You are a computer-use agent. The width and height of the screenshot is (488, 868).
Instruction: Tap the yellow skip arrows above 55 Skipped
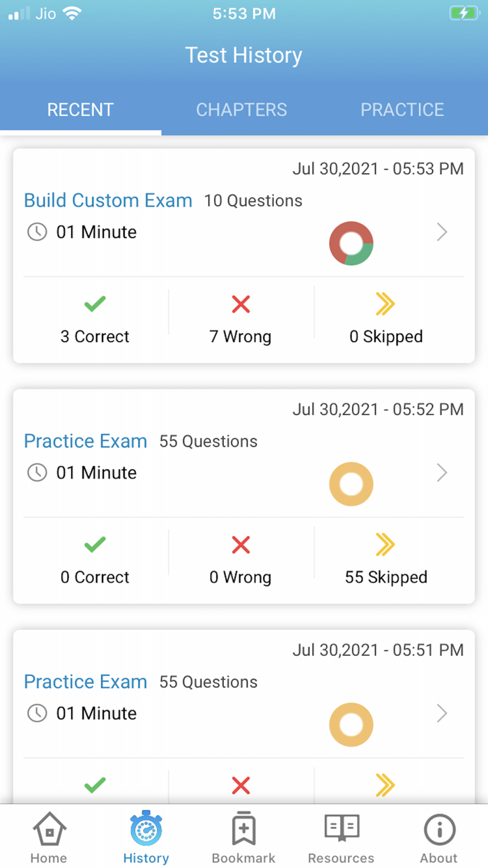[386, 545]
